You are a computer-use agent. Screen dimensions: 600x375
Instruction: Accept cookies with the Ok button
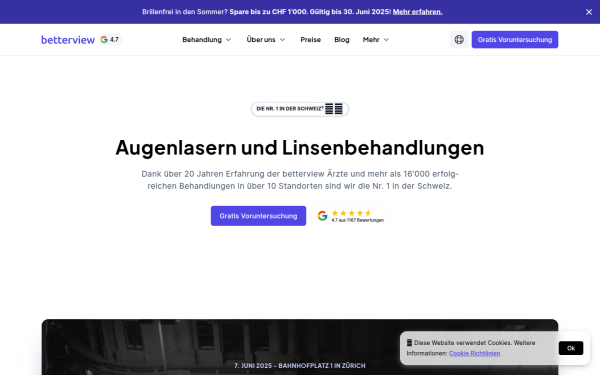pyautogui.click(x=571, y=348)
